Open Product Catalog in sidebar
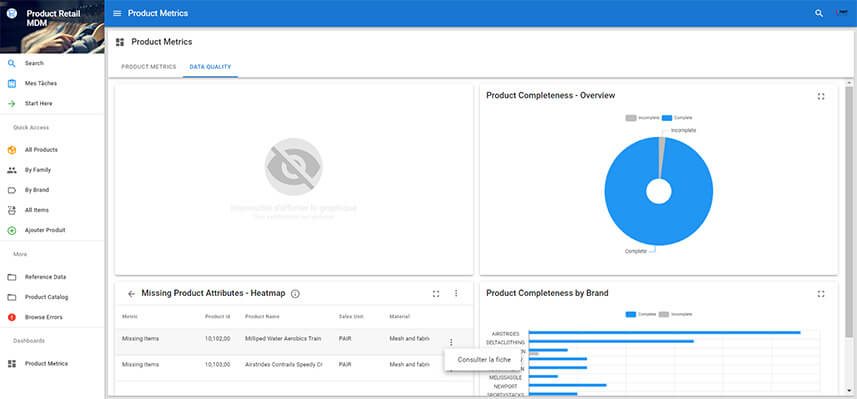This screenshot has height=399, width=857. tap(46, 297)
